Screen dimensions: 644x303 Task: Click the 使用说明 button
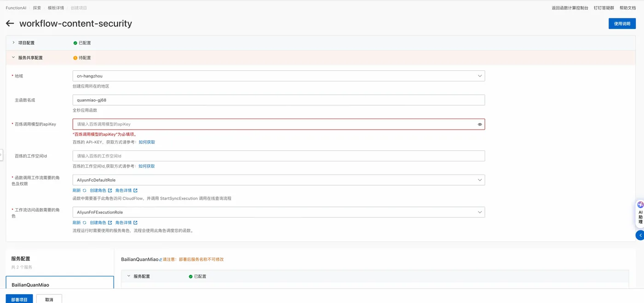pyautogui.click(x=622, y=23)
